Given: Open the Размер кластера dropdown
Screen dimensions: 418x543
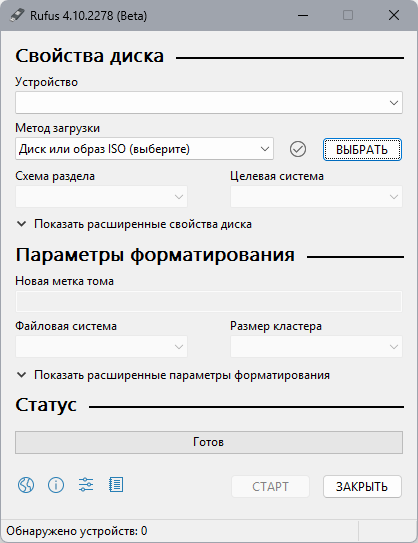Looking at the screenshot, I should [x=317, y=347].
